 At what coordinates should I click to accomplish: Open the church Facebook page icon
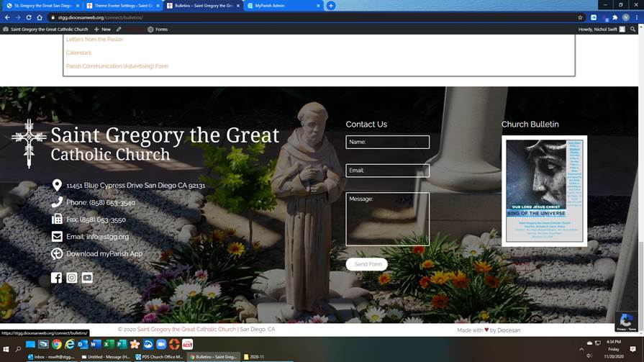tap(56, 278)
